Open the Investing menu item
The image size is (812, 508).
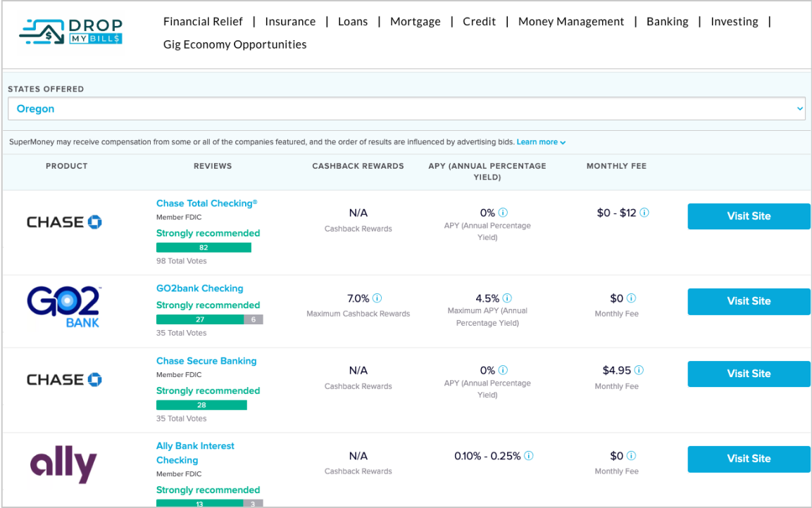coord(734,22)
